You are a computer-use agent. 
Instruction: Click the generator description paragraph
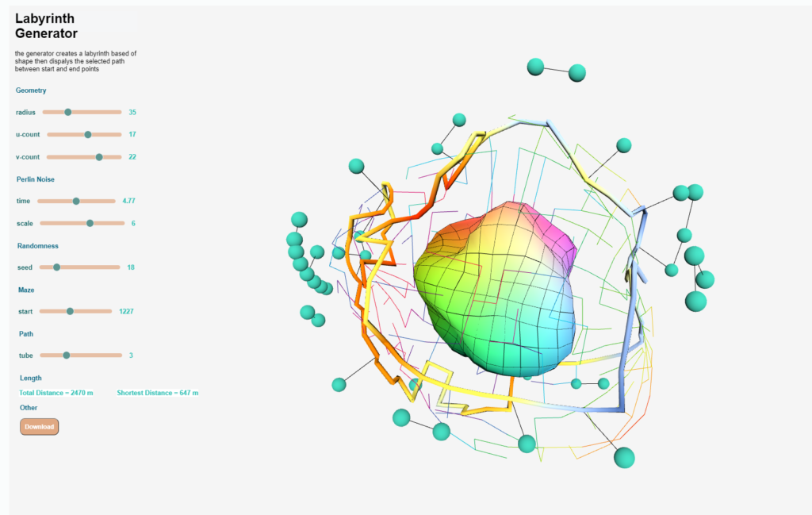[x=75, y=61]
